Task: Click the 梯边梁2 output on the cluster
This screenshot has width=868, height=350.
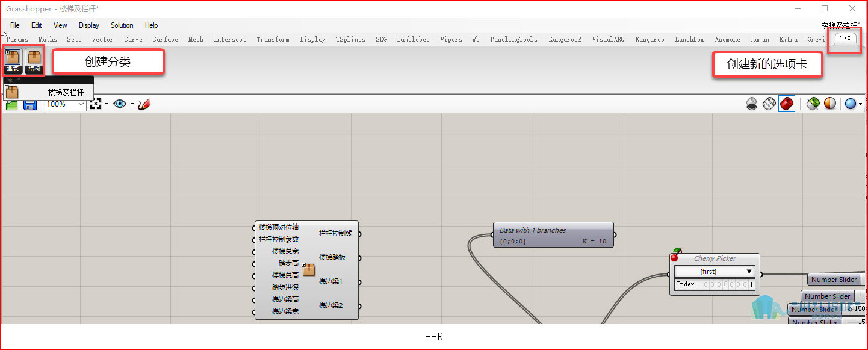Action: [332, 305]
